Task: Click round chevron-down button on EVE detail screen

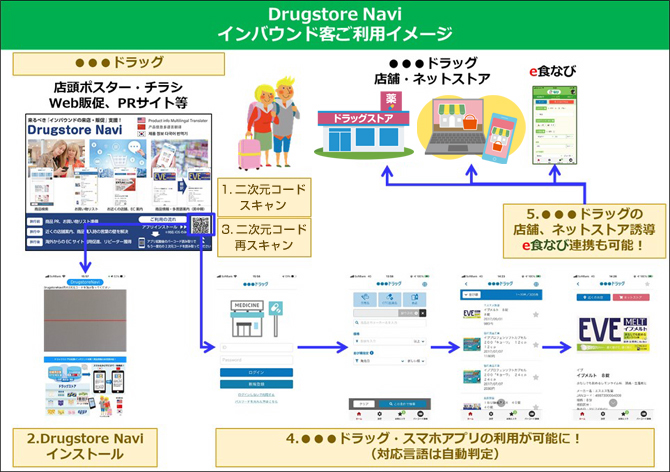Action: click(x=613, y=402)
